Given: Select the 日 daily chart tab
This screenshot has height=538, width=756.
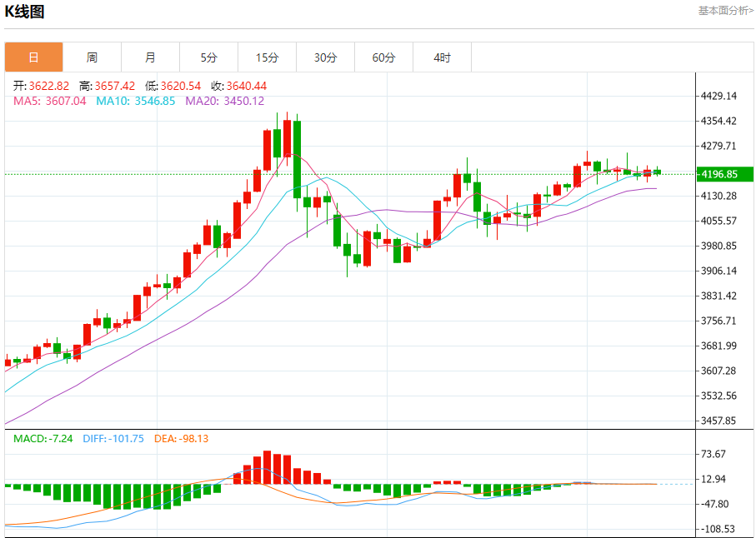Looking at the screenshot, I should click(33, 57).
